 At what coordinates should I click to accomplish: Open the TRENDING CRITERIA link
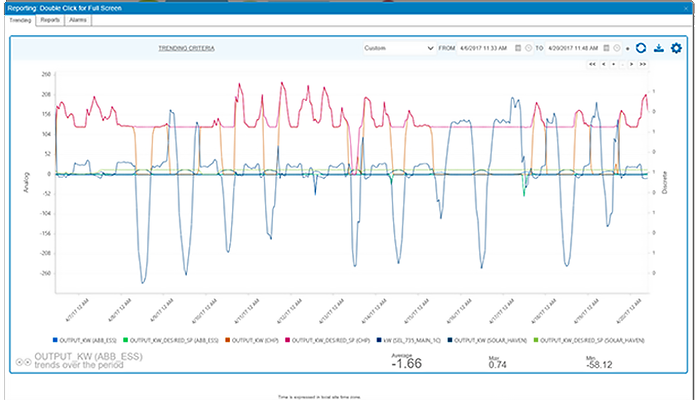pyautogui.click(x=187, y=48)
